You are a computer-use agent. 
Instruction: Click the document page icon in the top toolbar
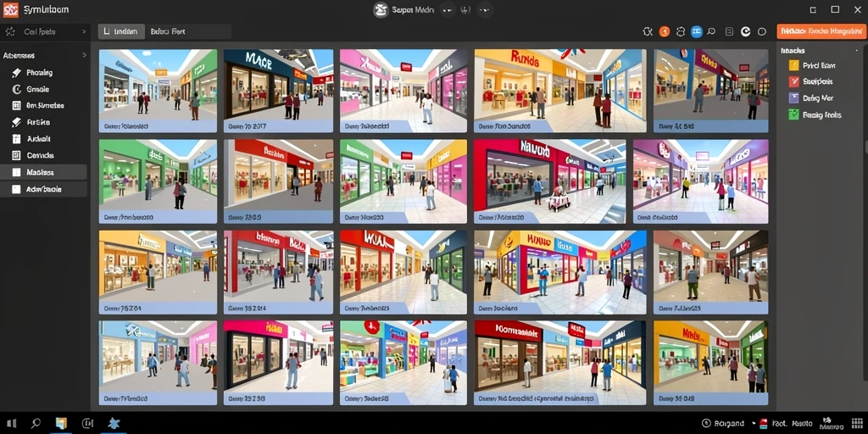coord(729,32)
